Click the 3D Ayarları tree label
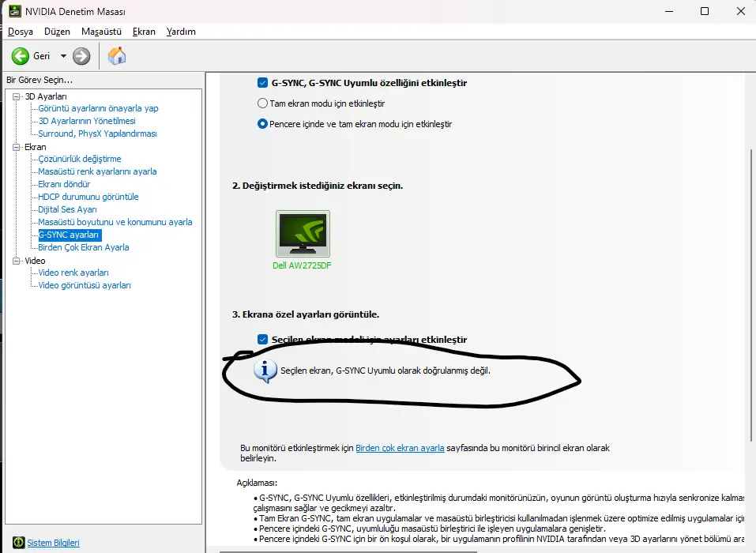The width and height of the screenshot is (756, 553). pos(46,96)
